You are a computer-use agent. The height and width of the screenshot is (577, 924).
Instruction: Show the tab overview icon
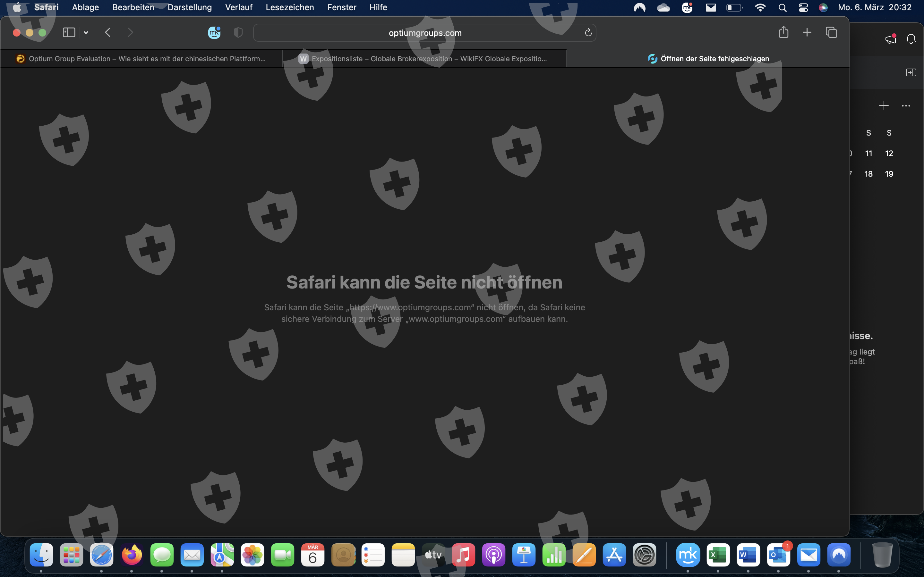831,32
